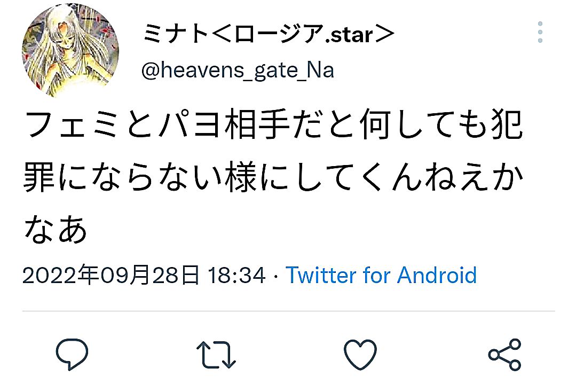Select the anime avatar beside the username

70,50
